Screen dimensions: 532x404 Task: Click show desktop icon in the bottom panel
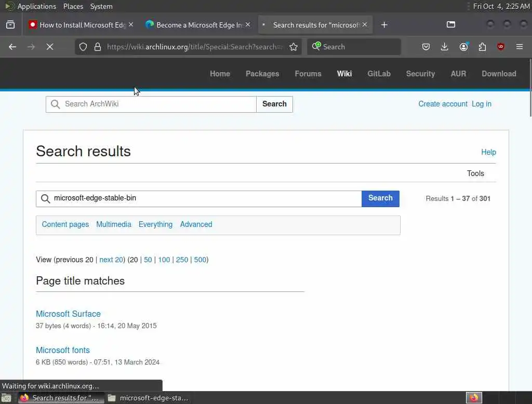click(6, 398)
